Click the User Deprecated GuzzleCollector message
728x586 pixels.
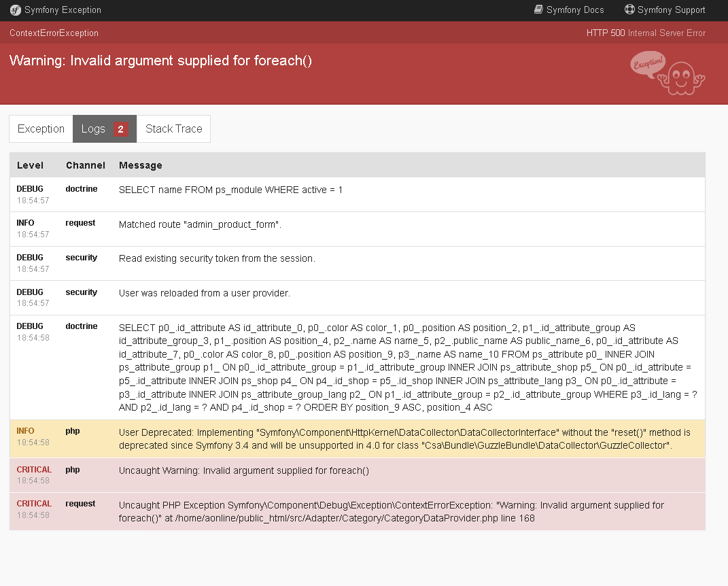pos(404,438)
